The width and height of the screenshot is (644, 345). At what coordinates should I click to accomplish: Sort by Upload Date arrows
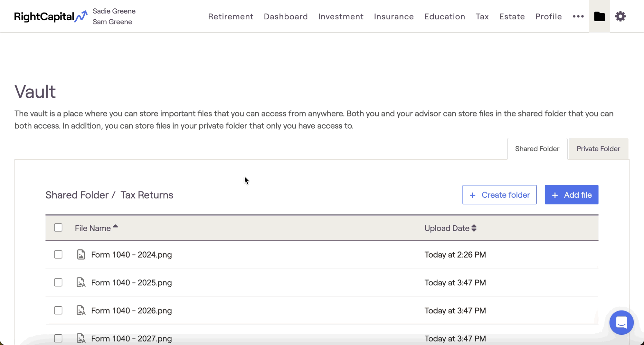pos(474,228)
